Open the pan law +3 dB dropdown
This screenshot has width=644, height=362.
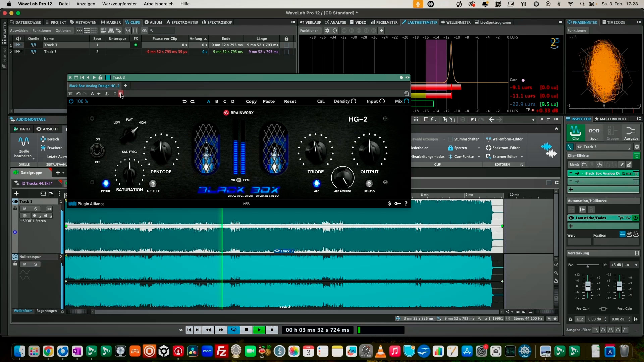click(x=624, y=265)
